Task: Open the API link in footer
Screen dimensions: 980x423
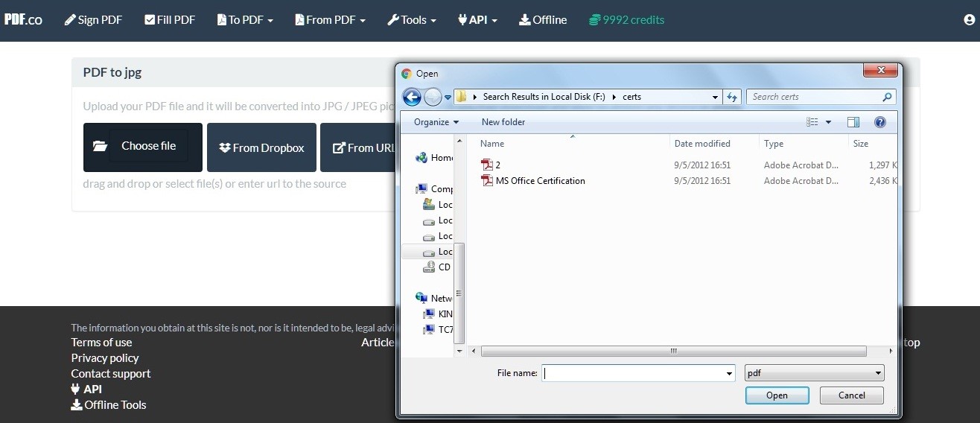Action: point(86,389)
